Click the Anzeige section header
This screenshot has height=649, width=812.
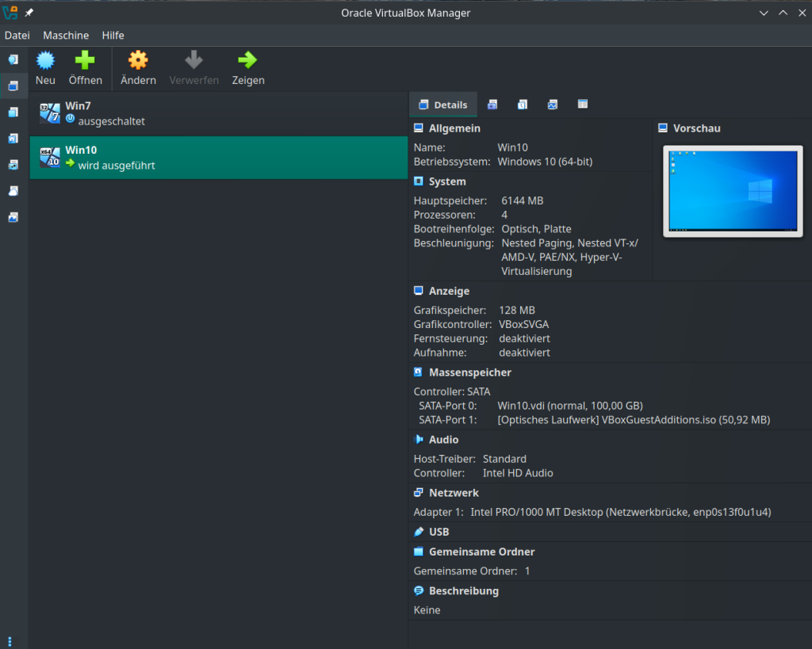tap(449, 291)
